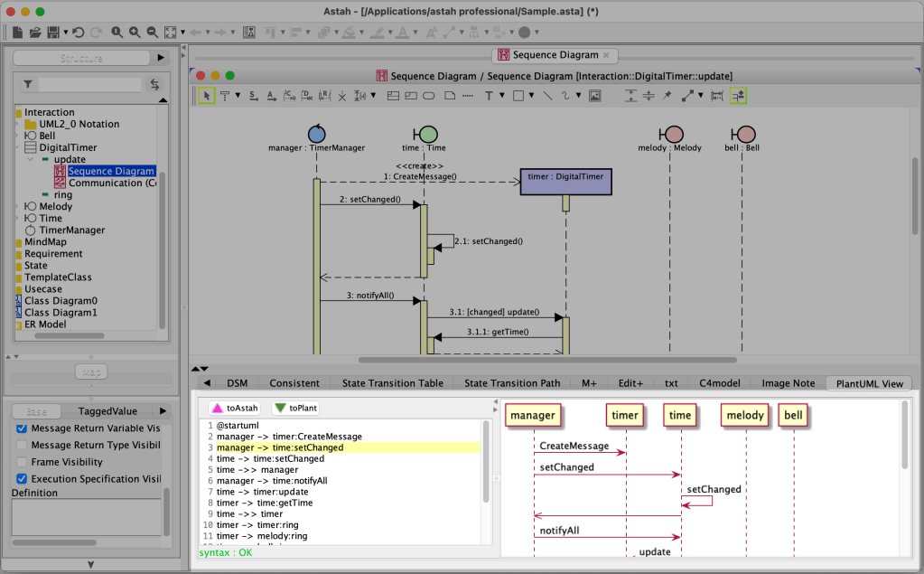Click the Lifeline tool icon
The width and height of the screenshot is (924, 574).
click(x=224, y=95)
